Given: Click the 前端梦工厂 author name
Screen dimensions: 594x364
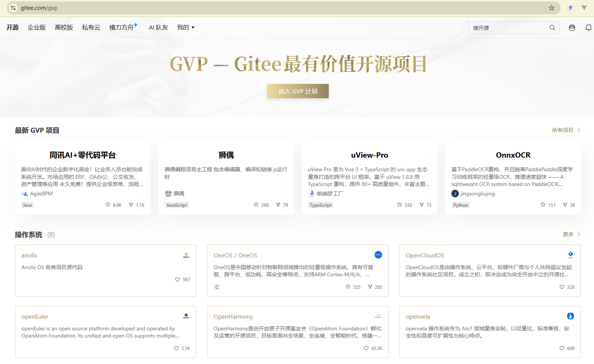Looking at the screenshot, I should (x=330, y=194).
